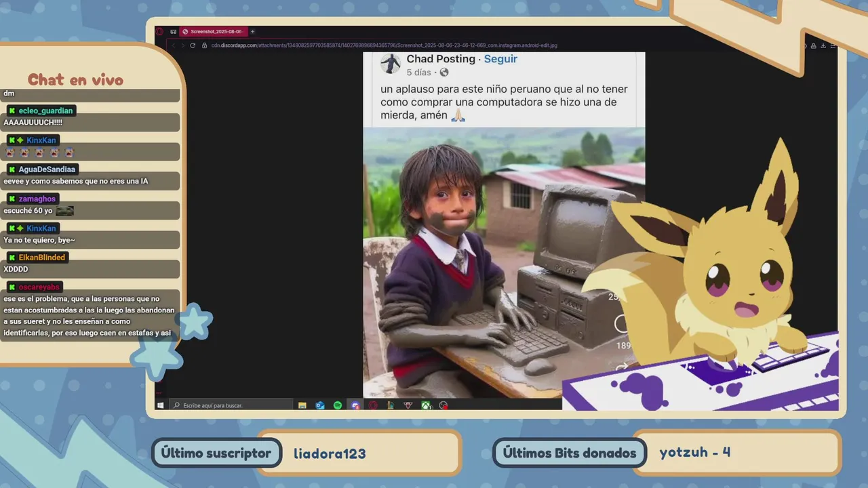Focus the cdn.discordapp.com address bar
Screen dimensions: 868x488
point(383,45)
